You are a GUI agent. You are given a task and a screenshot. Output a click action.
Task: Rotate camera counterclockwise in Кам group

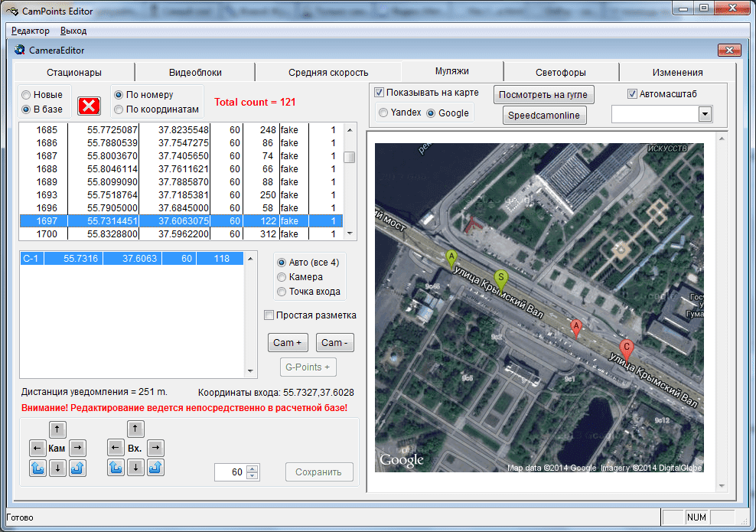click(x=37, y=468)
